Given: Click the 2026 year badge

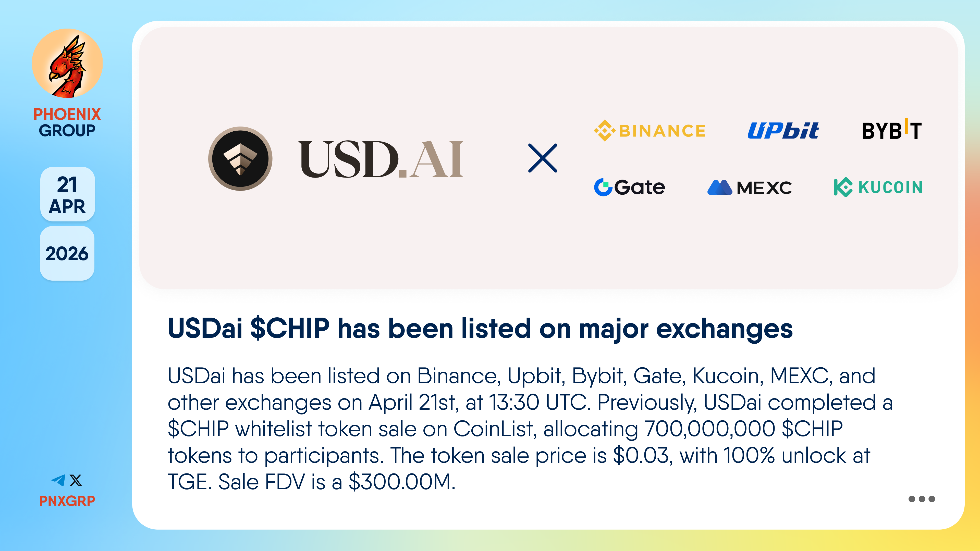Looking at the screenshot, I should click(x=67, y=254).
